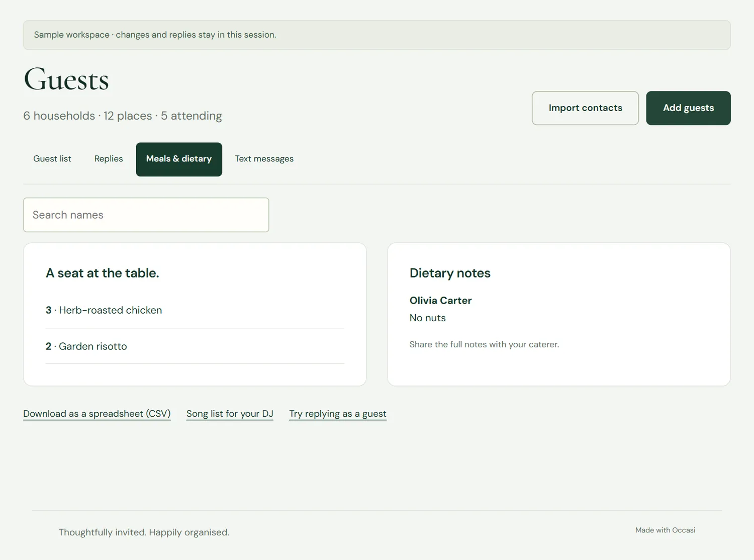
Task: Click the households and places summary
Action: (x=123, y=116)
